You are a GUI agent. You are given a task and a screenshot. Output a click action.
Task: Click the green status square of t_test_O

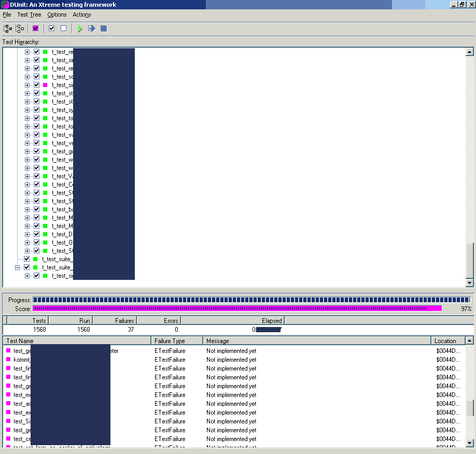click(45, 243)
